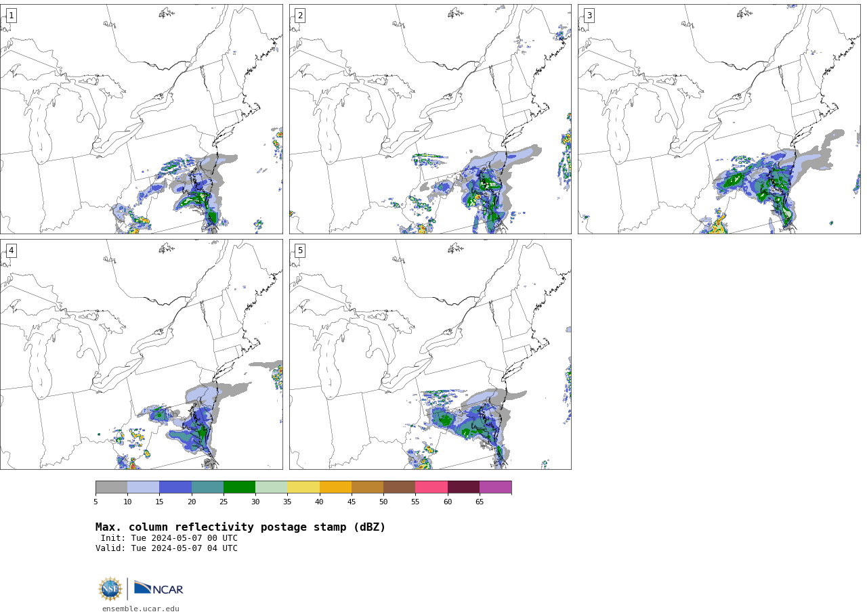Click the pale green 30-35 dBZ swatch
867x616 pixels.
point(271,487)
